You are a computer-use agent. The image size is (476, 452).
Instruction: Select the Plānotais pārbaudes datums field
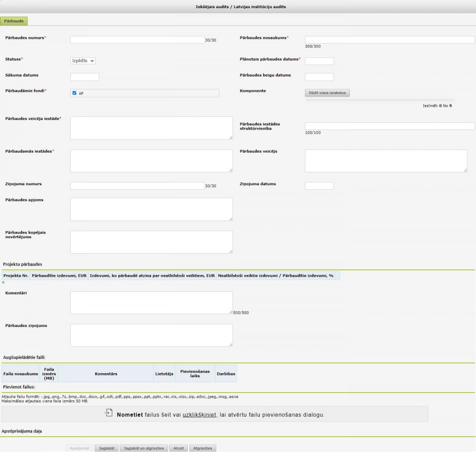coord(319,61)
